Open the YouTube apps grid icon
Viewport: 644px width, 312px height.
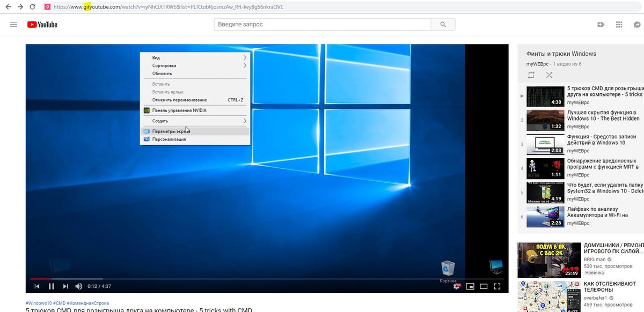(619, 25)
